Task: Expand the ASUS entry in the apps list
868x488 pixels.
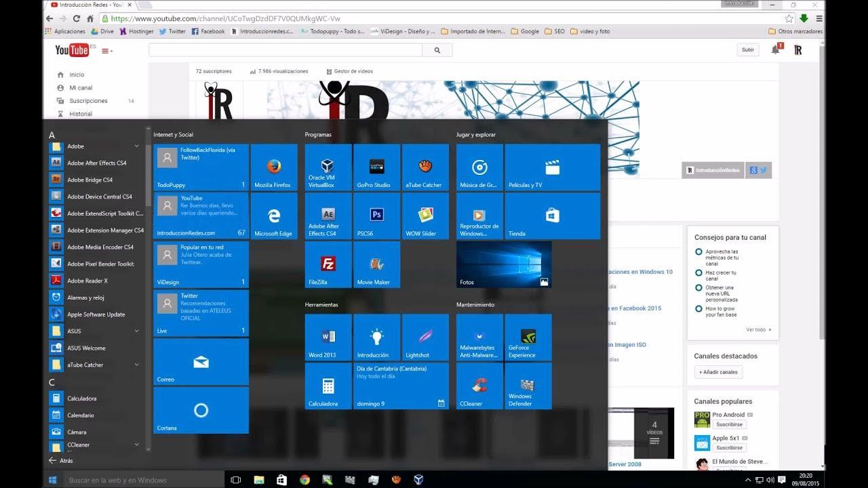Action: (x=95, y=331)
